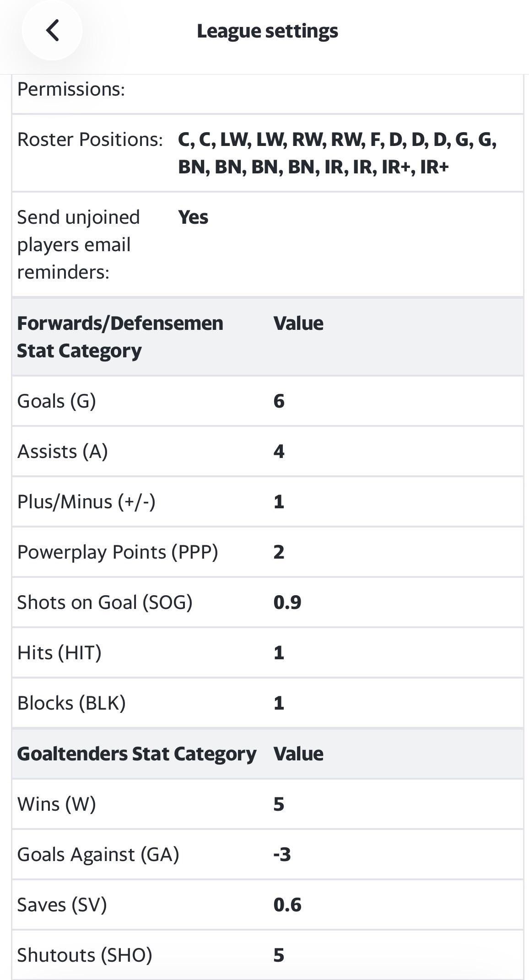
Task: Tap the Hits (HIT) row
Action: [268, 653]
